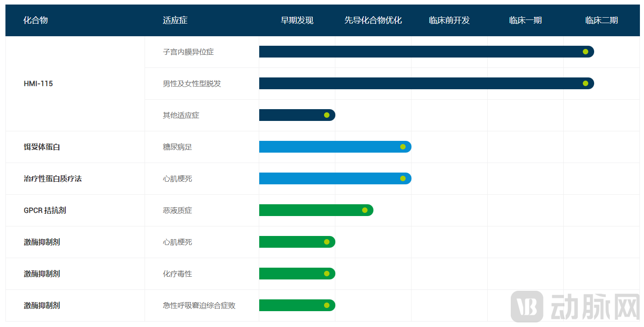Click the 临床前开发 stage header
This screenshot has height=327, width=644.
[449, 20]
